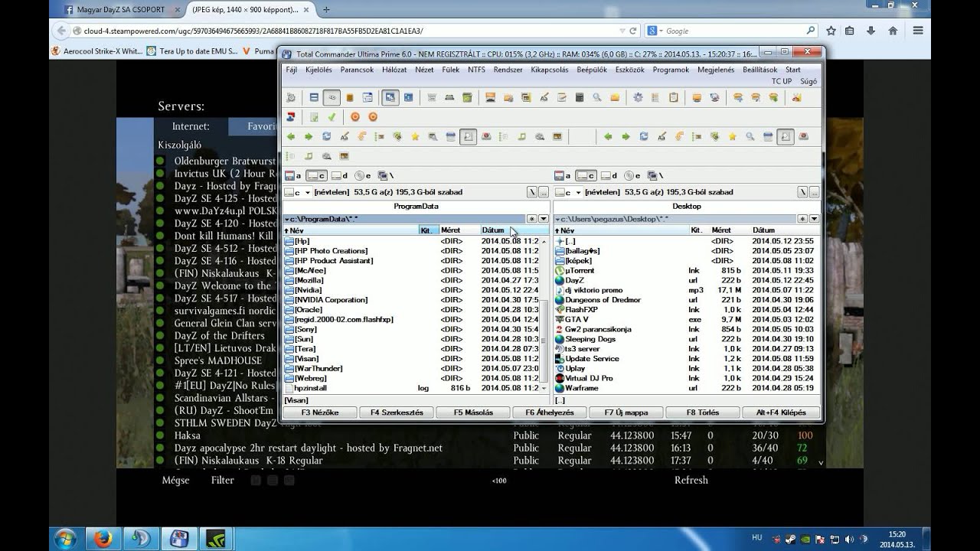Open right panel directory history dropdown arrow
Screen dimensions: 980x551
814,219
